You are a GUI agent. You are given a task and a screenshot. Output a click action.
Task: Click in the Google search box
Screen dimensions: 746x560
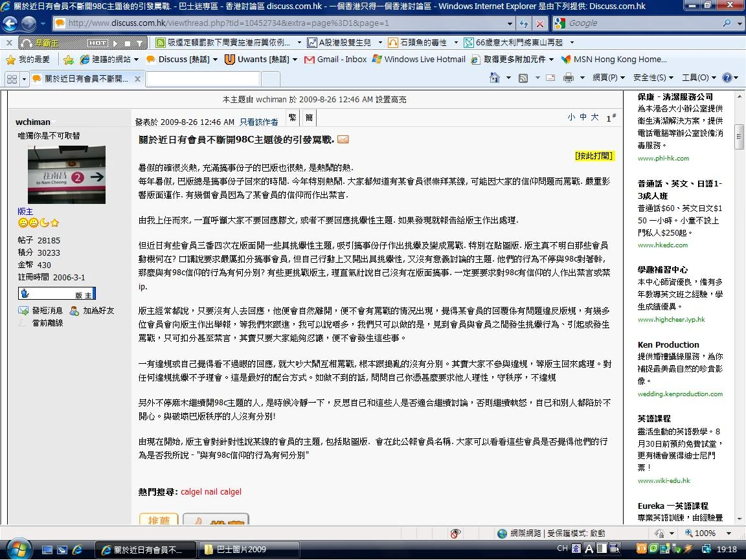644,23
